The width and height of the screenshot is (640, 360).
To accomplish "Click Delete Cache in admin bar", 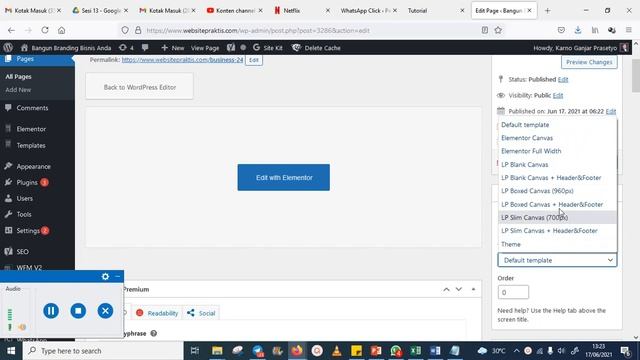I will point(316,48).
